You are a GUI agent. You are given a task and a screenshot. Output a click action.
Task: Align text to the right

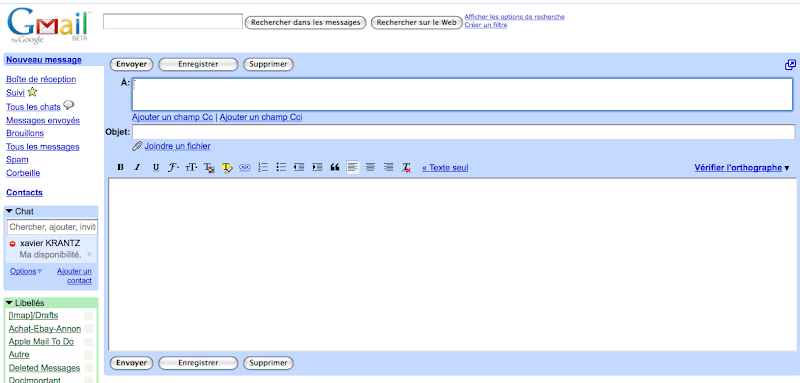coord(389,167)
